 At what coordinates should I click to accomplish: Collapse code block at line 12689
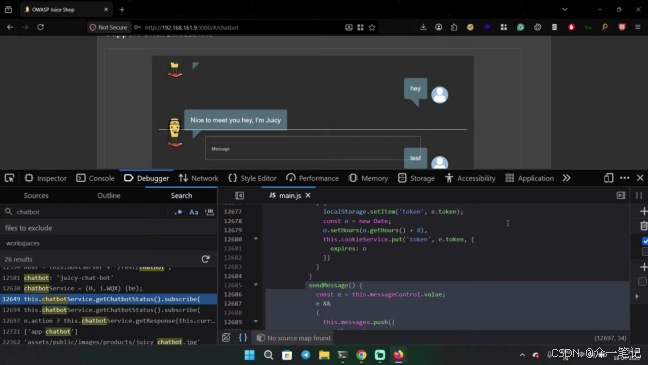(256, 322)
